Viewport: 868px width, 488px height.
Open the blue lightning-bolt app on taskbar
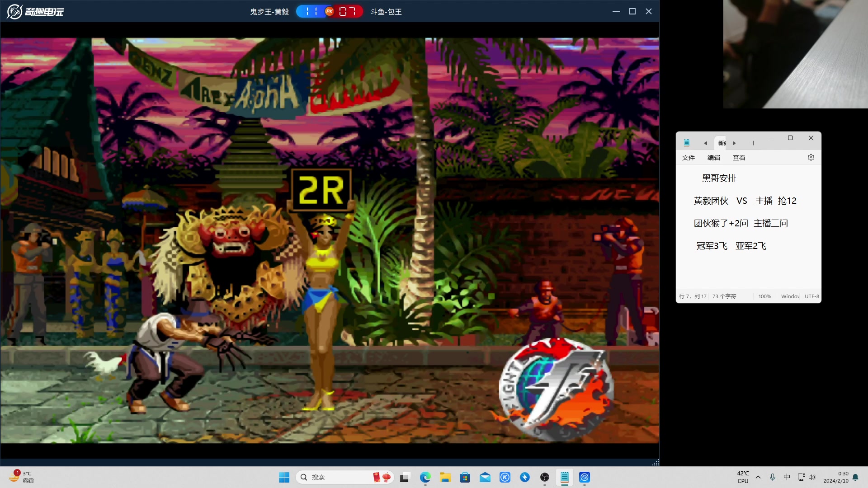coord(525,477)
